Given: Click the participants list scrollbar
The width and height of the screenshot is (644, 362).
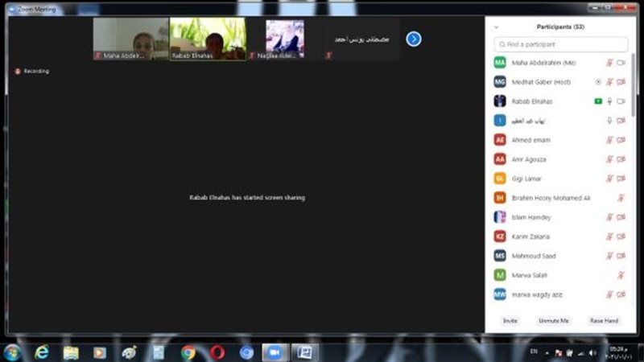Looking at the screenshot, I should 633,84.
